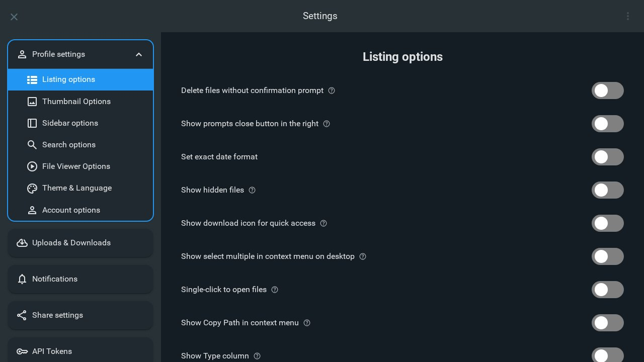644x362 pixels.
Task: Collapse the Profile settings section chevron
Action: [x=139, y=54]
